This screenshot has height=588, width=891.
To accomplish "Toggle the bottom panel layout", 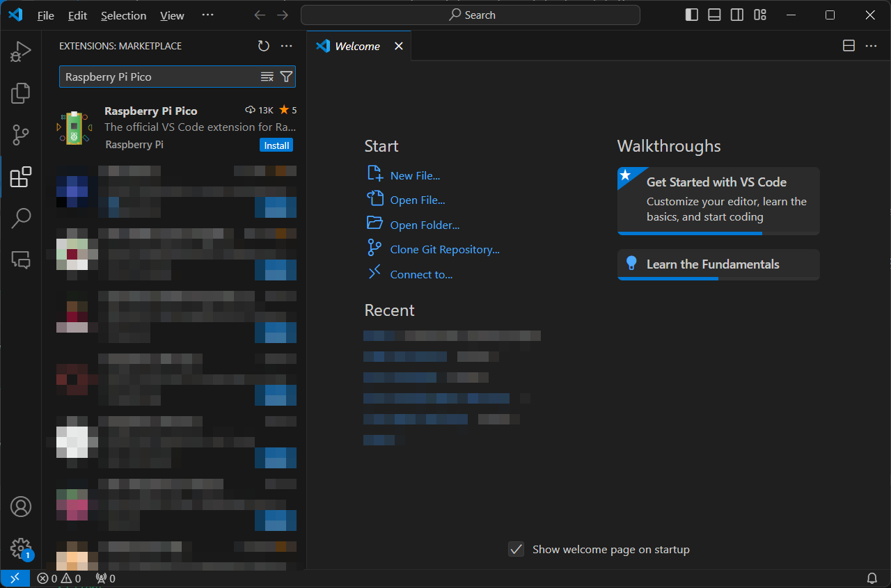I will [x=714, y=15].
